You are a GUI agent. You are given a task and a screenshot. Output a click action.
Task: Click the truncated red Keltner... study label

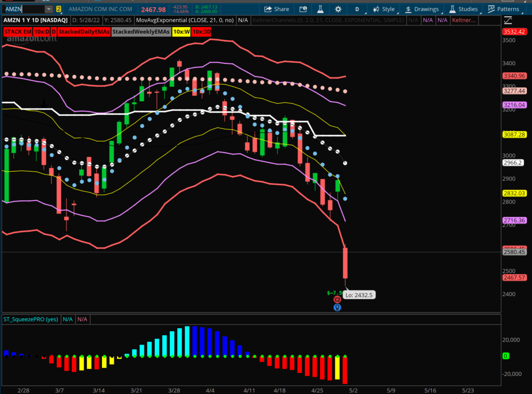coord(463,20)
